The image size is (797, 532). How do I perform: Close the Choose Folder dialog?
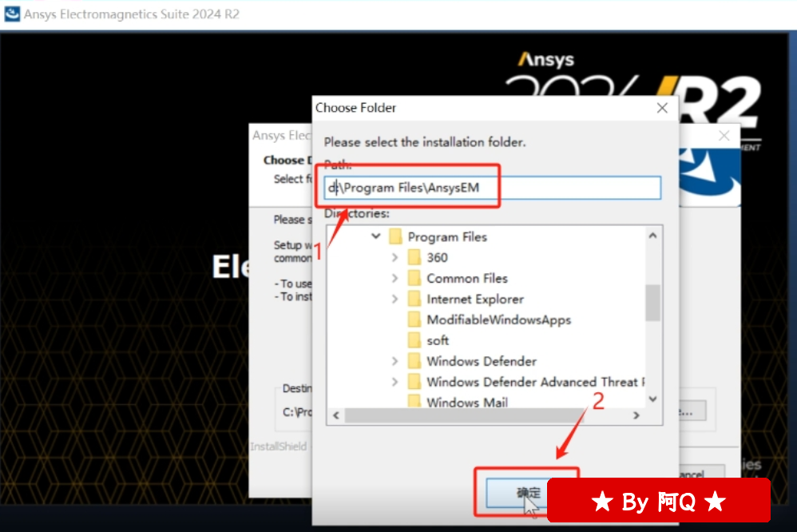click(x=662, y=108)
